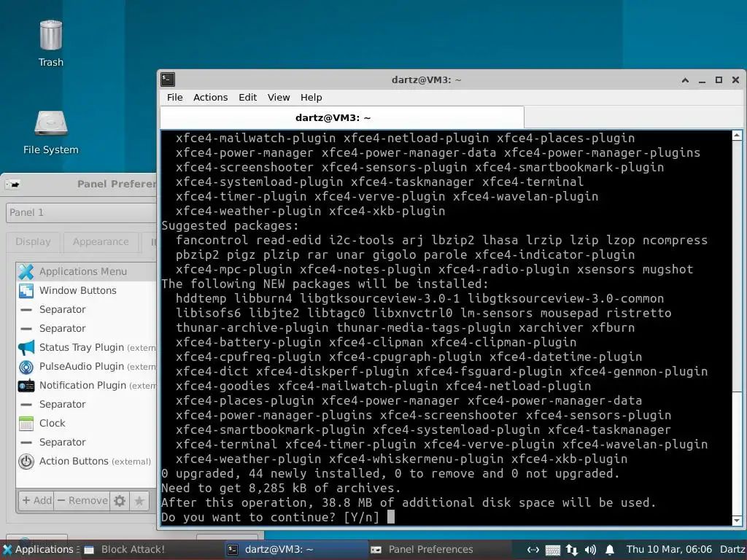The height and width of the screenshot is (560, 747).
Task: Select the Window Buttons row text
Action: coord(77,290)
